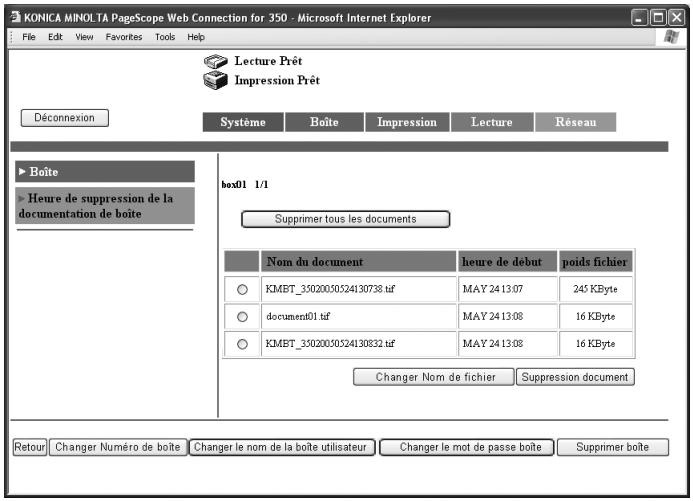The image size is (693, 501).
Task: Click file name document01.tif
Action: (x=298, y=316)
